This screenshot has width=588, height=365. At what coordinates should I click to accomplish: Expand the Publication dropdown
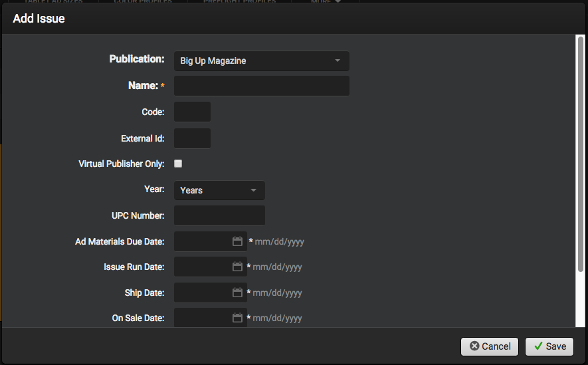[261, 61]
